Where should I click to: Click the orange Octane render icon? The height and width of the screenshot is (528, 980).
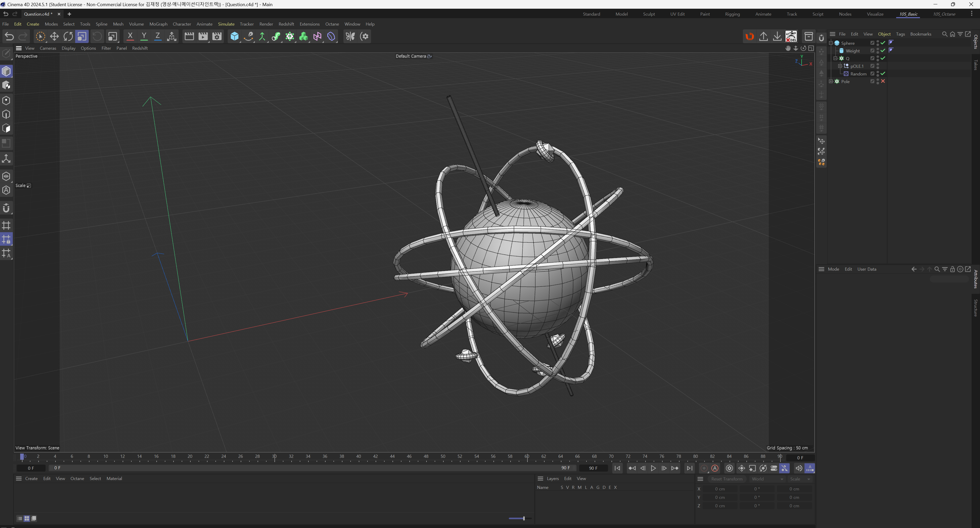[x=750, y=37]
